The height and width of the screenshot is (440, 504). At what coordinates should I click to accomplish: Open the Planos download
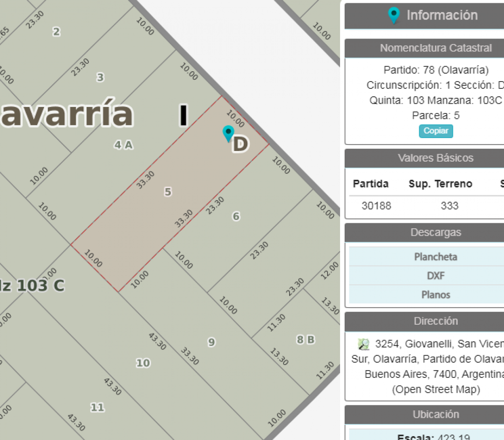[x=435, y=295]
